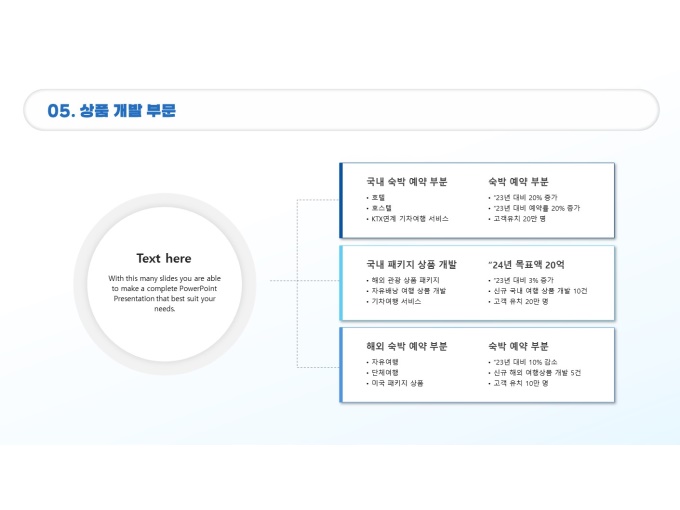Click the '단체여행' bullet item
Viewport: 680px width, 510px height.
pos(385,373)
